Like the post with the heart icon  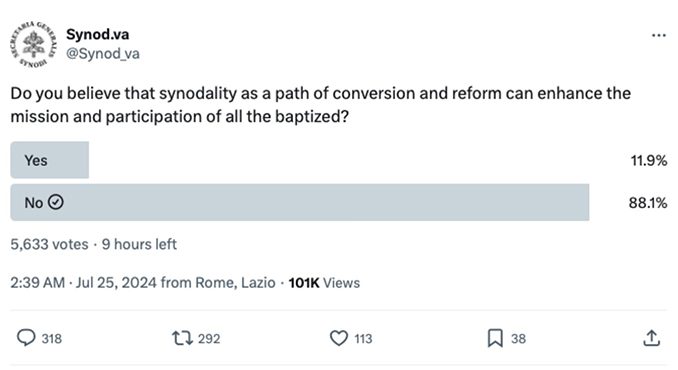[x=339, y=338]
